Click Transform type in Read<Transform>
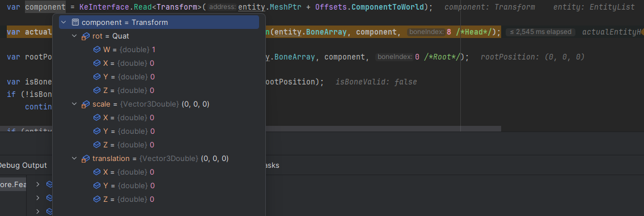The image size is (644, 216). 176,7
